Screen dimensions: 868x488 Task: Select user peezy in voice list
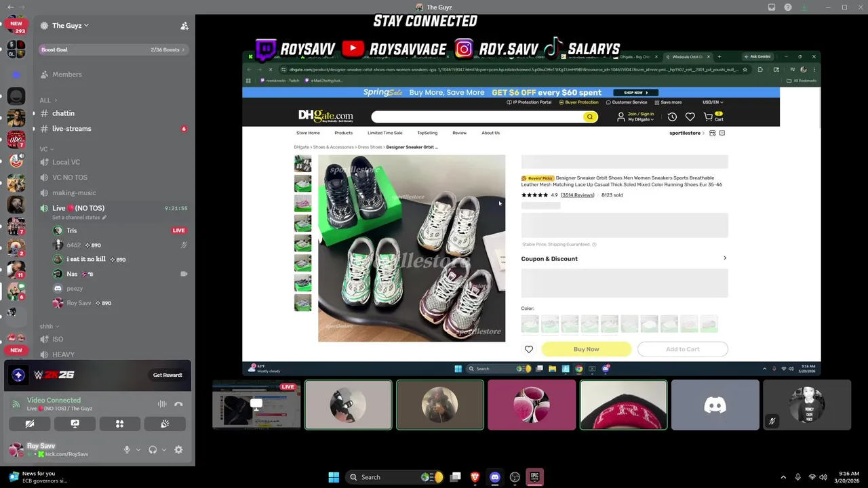click(x=75, y=289)
